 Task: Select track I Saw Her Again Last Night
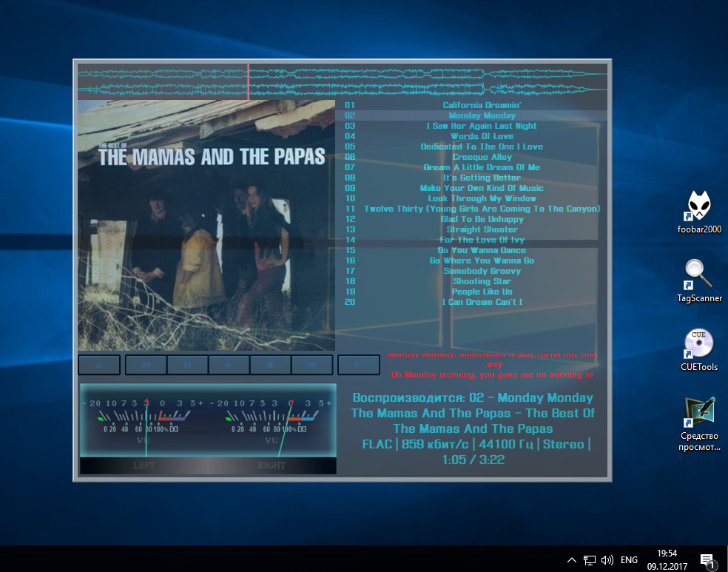tap(471, 126)
